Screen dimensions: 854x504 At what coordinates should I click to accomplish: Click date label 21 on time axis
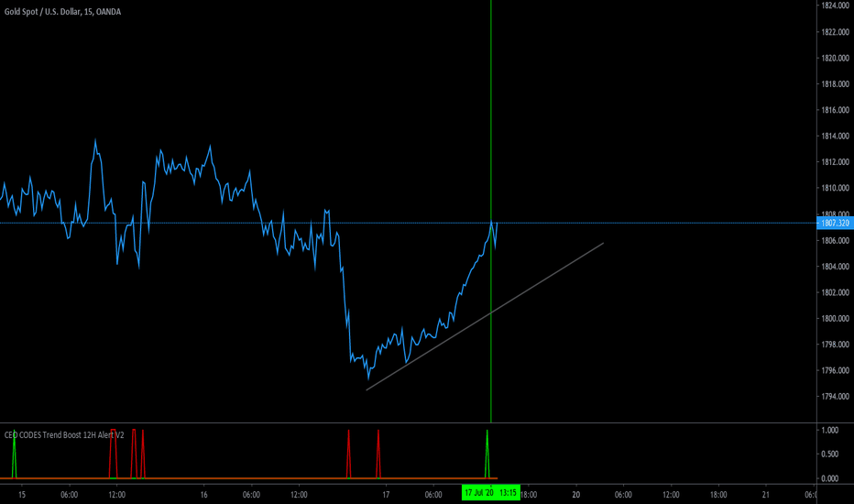point(766,495)
